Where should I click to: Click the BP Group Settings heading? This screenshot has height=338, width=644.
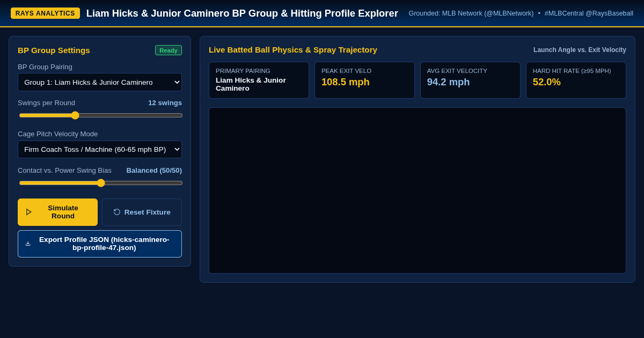pyautogui.click(x=54, y=50)
